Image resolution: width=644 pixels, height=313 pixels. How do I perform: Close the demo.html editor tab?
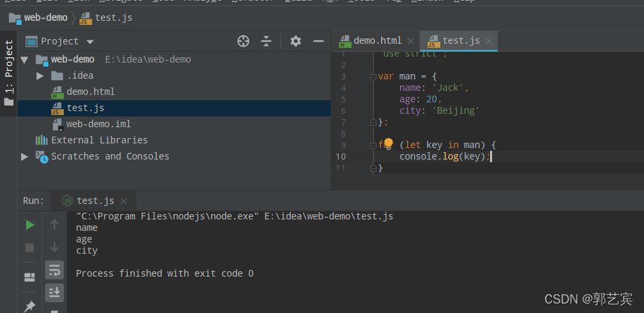(x=410, y=41)
